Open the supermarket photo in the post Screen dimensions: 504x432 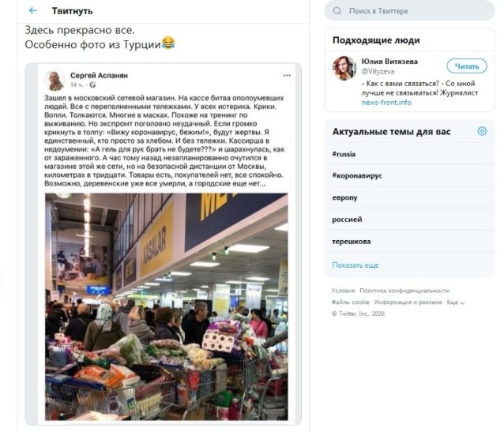click(167, 306)
